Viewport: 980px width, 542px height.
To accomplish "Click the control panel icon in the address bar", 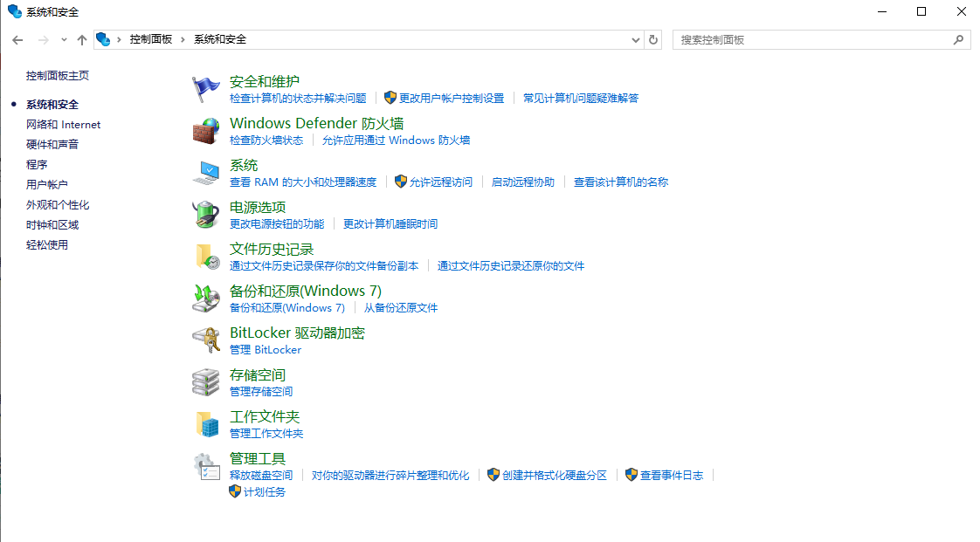I will 103,39.
